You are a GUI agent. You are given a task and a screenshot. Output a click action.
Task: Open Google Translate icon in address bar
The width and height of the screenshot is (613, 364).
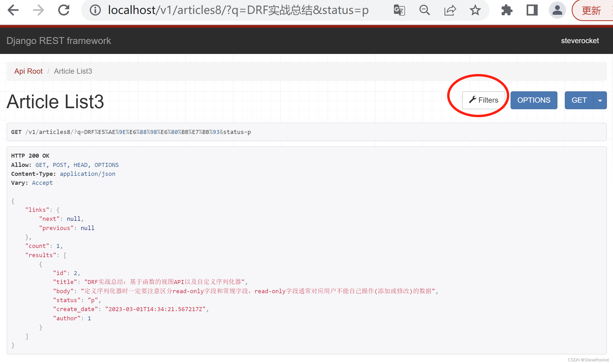[399, 10]
